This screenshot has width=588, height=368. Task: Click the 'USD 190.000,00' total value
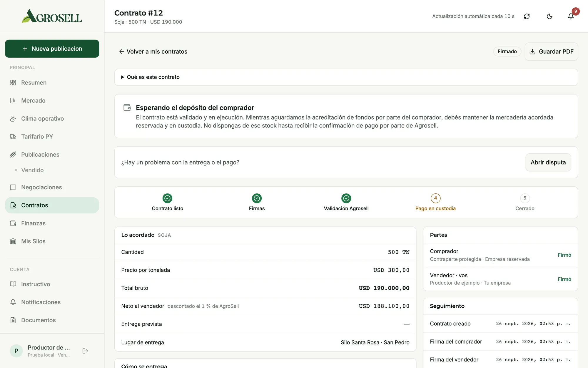click(384, 288)
